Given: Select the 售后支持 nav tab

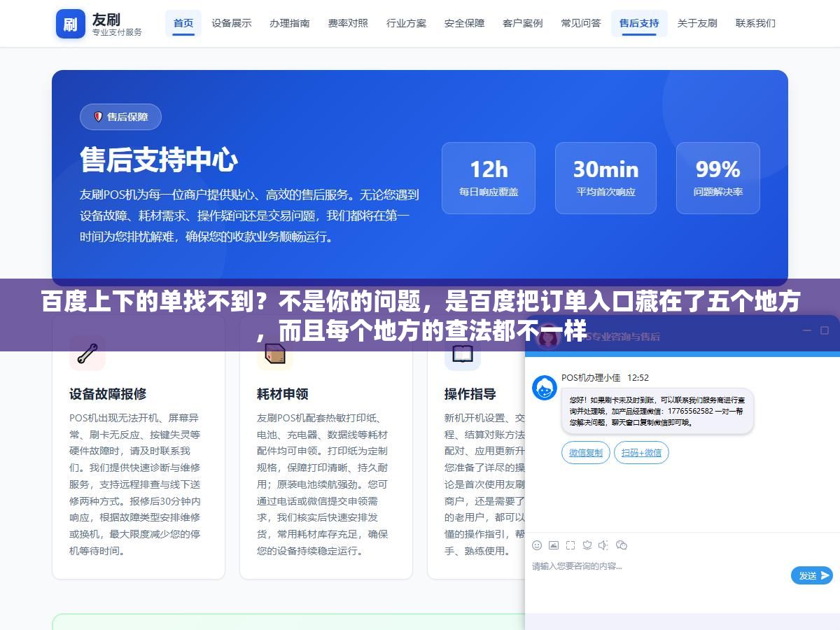Looking at the screenshot, I should pos(639,23).
